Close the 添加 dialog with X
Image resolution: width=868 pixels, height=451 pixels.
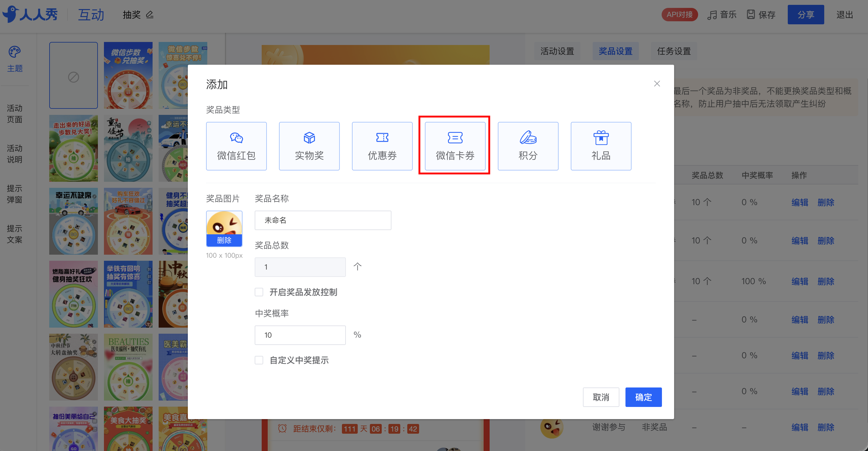[x=657, y=84]
